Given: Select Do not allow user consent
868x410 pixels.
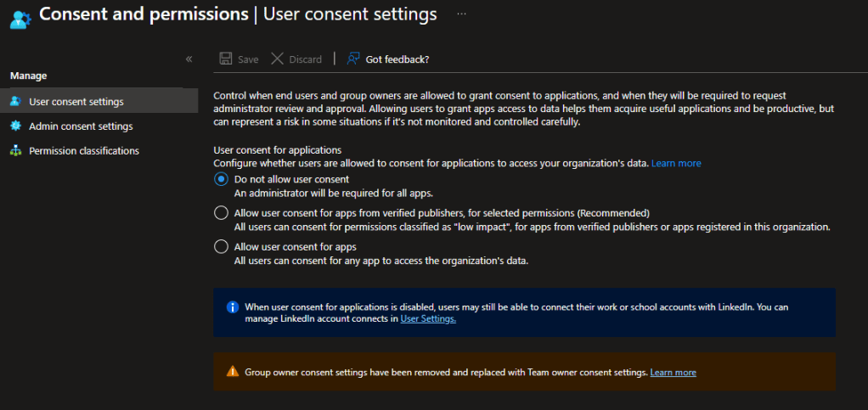Looking at the screenshot, I should tap(221, 179).
